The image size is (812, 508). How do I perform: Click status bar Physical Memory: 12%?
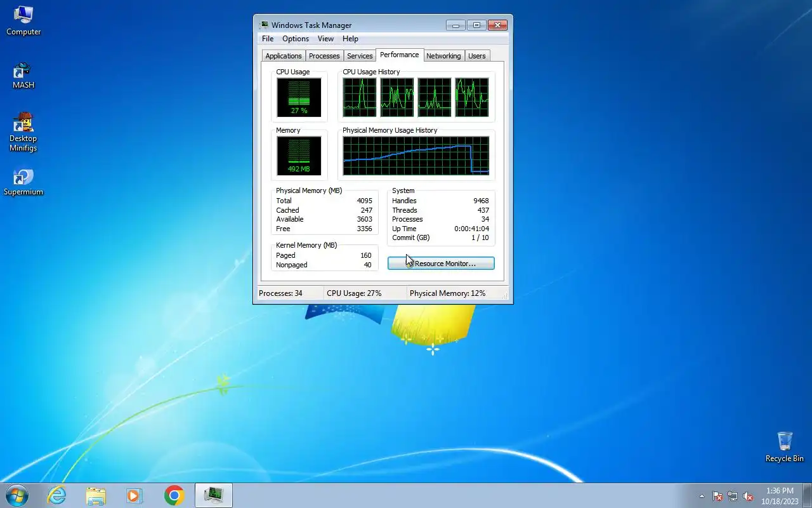(447, 293)
